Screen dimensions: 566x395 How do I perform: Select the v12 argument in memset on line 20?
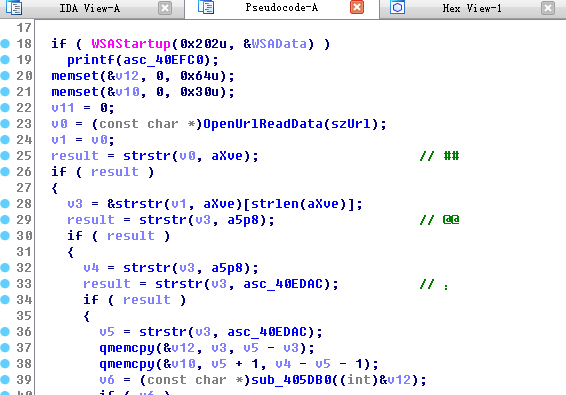coord(127,76)
